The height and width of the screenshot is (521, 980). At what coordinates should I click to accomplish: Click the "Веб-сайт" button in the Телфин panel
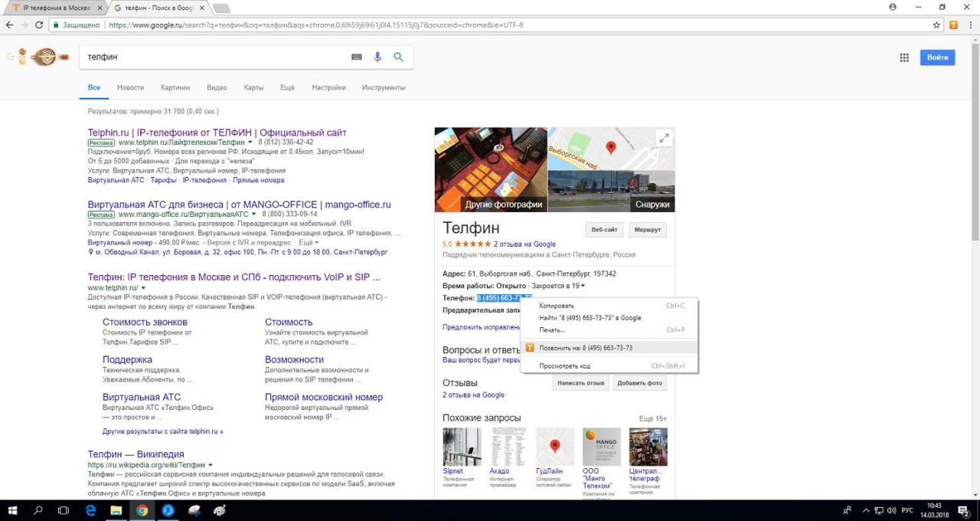coord(604,230)
